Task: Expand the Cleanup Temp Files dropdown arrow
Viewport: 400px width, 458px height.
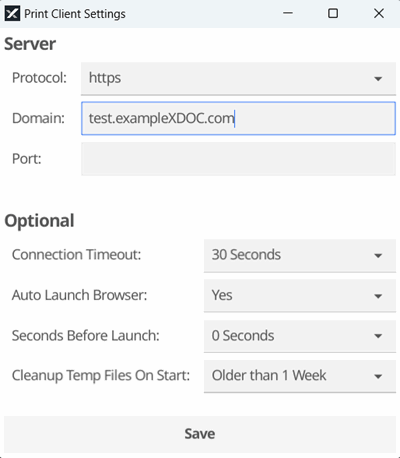Action: pos(378,377)
